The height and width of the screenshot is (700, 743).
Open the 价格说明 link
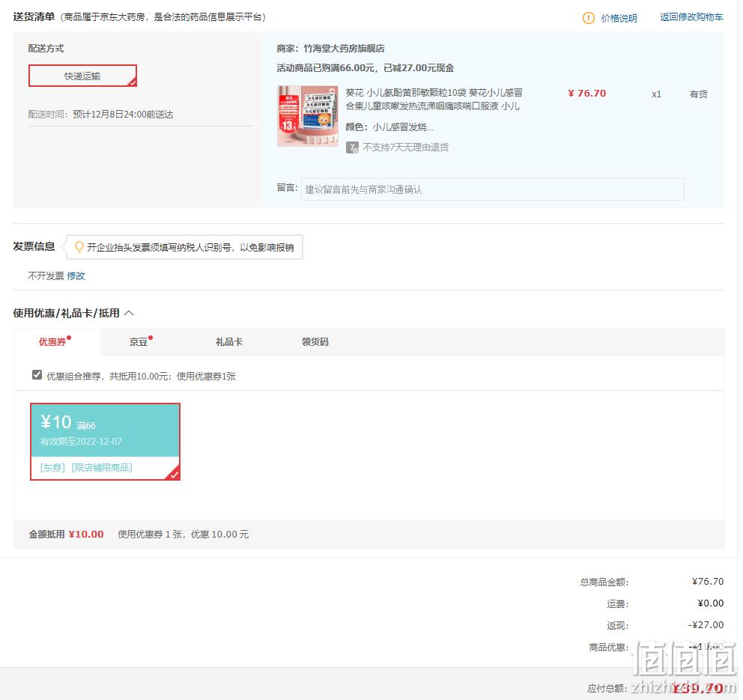click(x=619, y=18)
